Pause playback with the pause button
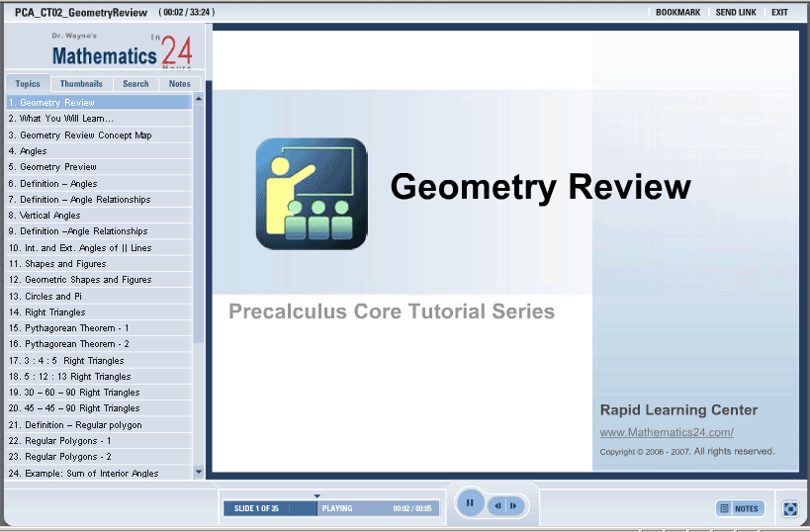The height and width of the screenshot is (532, 810). 470,502
